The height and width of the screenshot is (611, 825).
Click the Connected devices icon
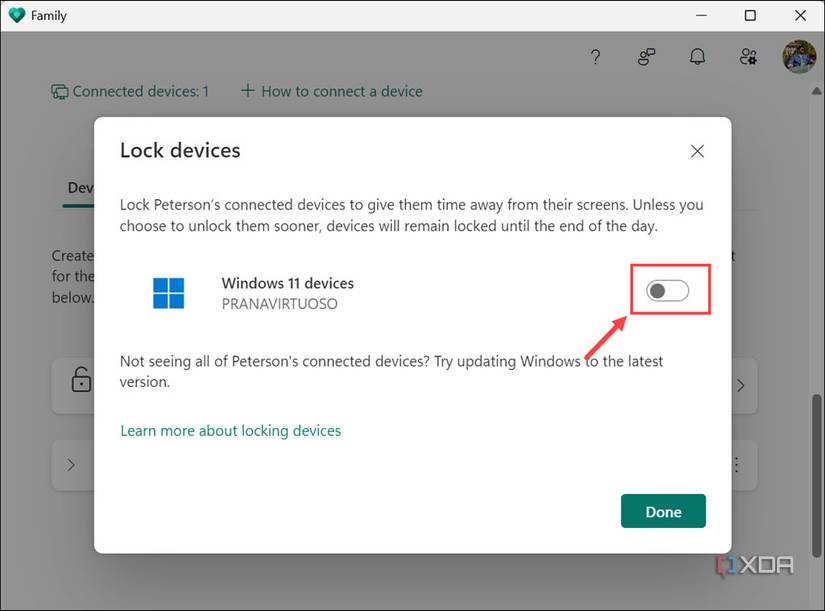coord(60,91)
